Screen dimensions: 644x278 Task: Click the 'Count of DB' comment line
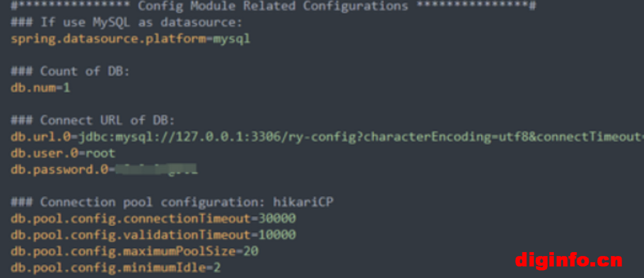click(70, 71)
